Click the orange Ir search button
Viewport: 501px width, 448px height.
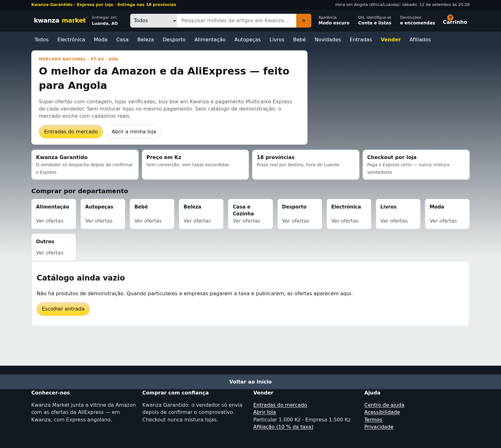coord(304,21)
